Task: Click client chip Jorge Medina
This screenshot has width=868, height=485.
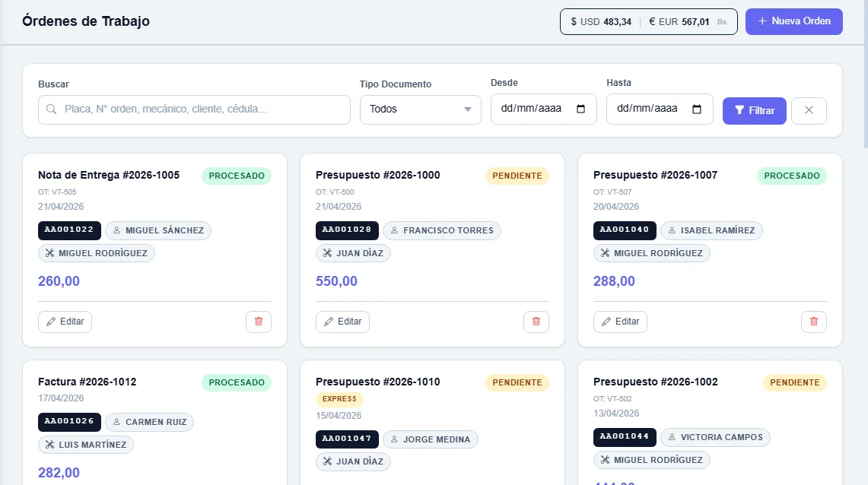Action: tap(430, 439)
